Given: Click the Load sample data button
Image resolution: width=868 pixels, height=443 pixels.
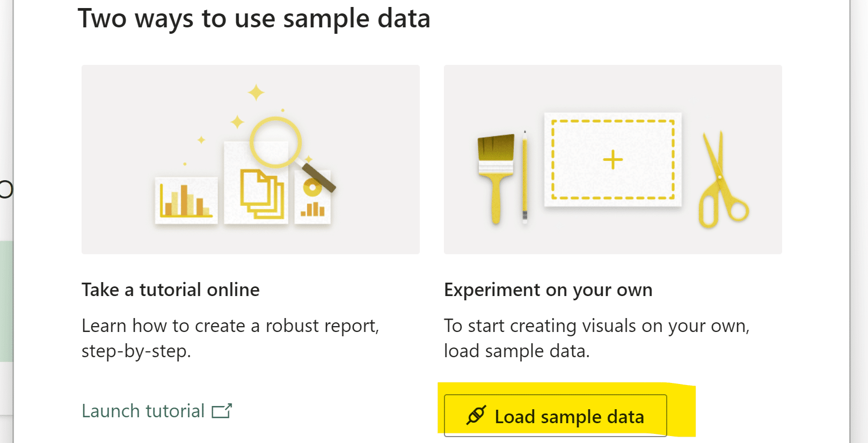Looking at the screenshot, I should 555,416.
